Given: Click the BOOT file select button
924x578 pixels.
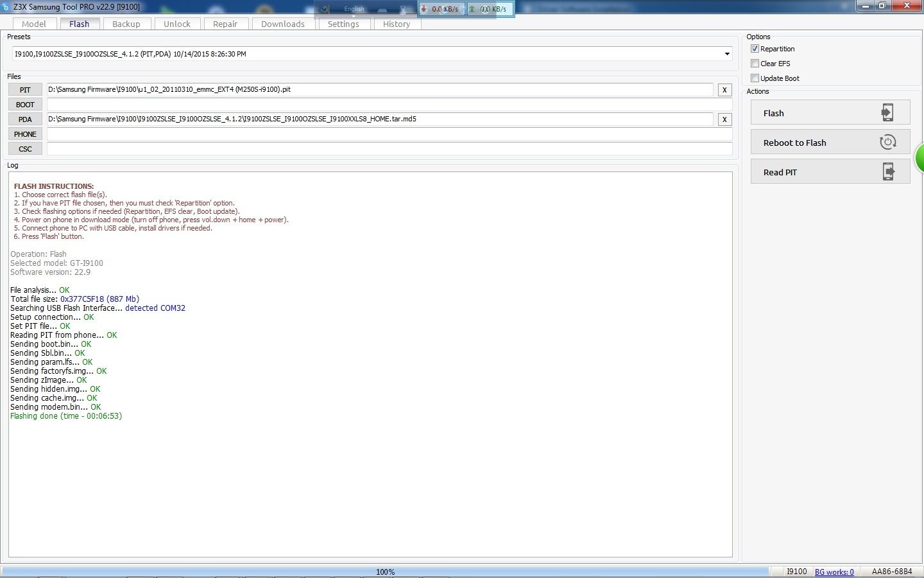Looking at the screenshot, I should (x=25, y=105).
